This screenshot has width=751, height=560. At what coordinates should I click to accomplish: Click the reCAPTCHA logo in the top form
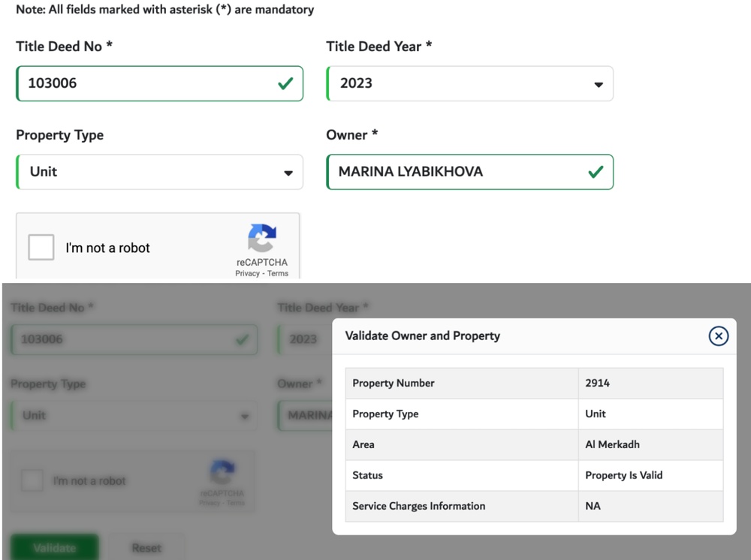(x=261, y=238)
